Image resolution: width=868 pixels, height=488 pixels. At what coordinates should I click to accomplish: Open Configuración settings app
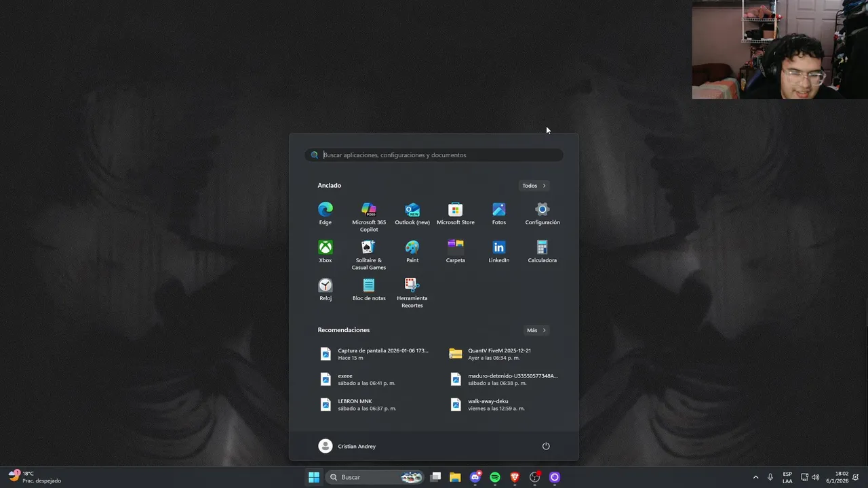point(542,213)
